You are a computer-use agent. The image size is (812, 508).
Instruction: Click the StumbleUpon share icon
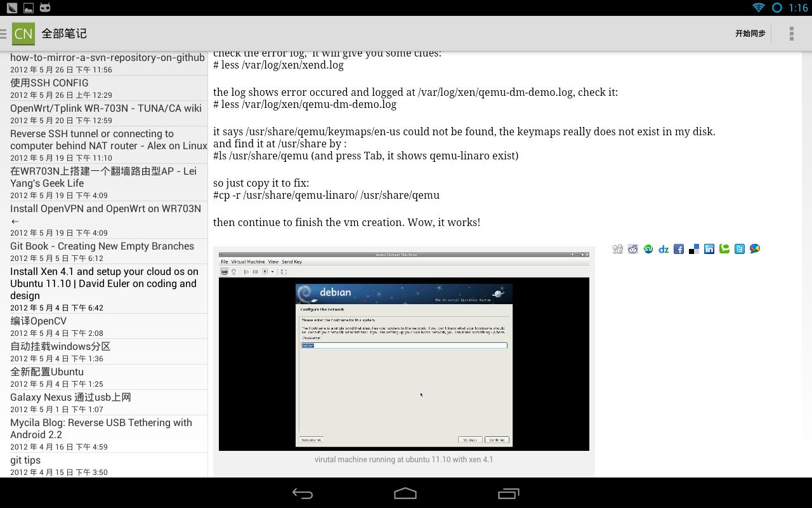pos(648,249)
